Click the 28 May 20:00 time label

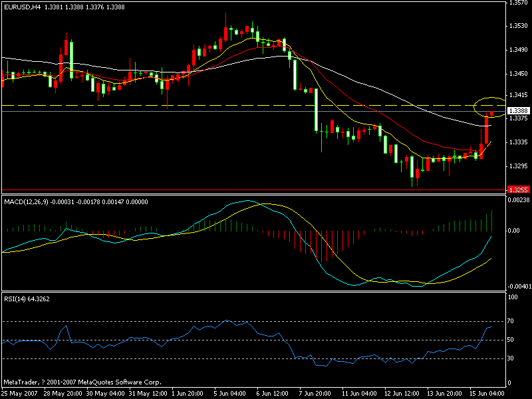tap(63, 394)
